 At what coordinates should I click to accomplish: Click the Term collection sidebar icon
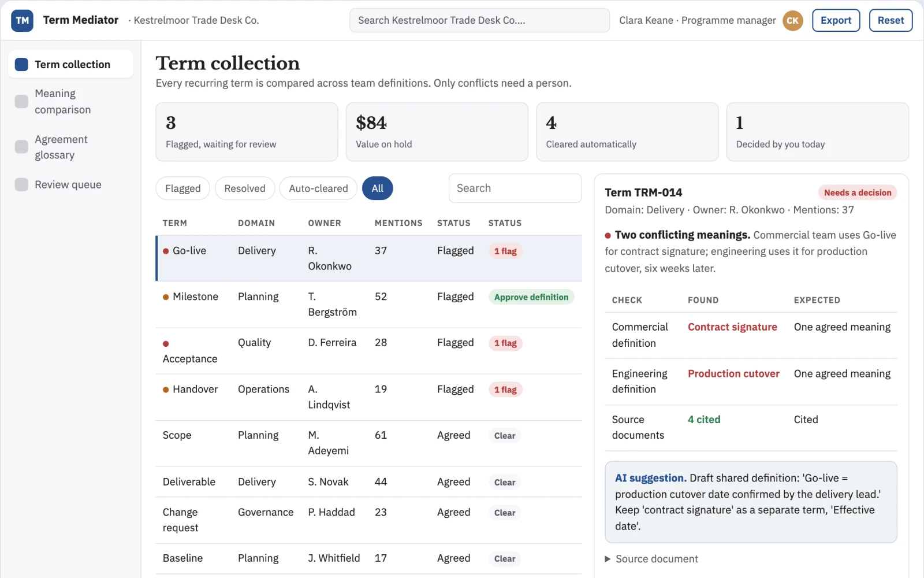[x=21, y=64]
